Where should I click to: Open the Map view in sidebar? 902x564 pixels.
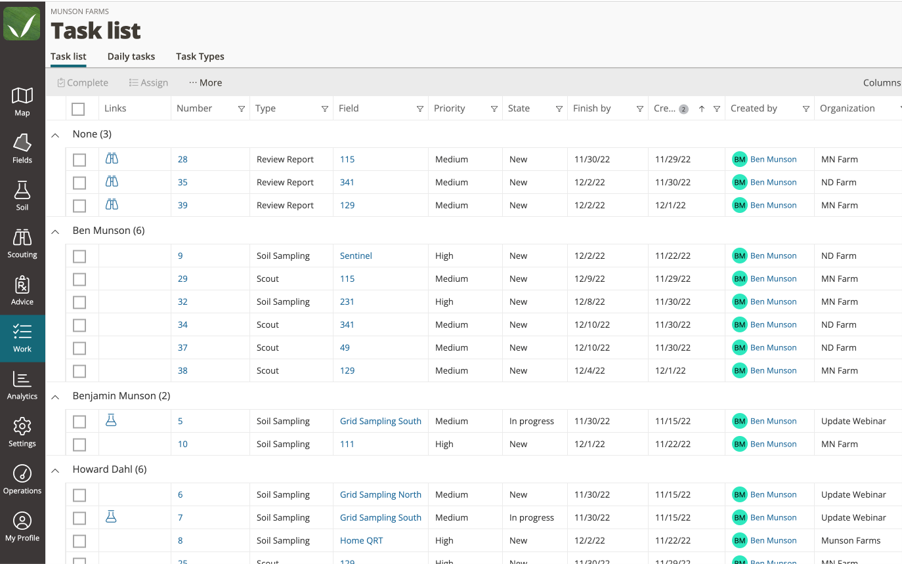pyautogui.click(x=22, y=101)
